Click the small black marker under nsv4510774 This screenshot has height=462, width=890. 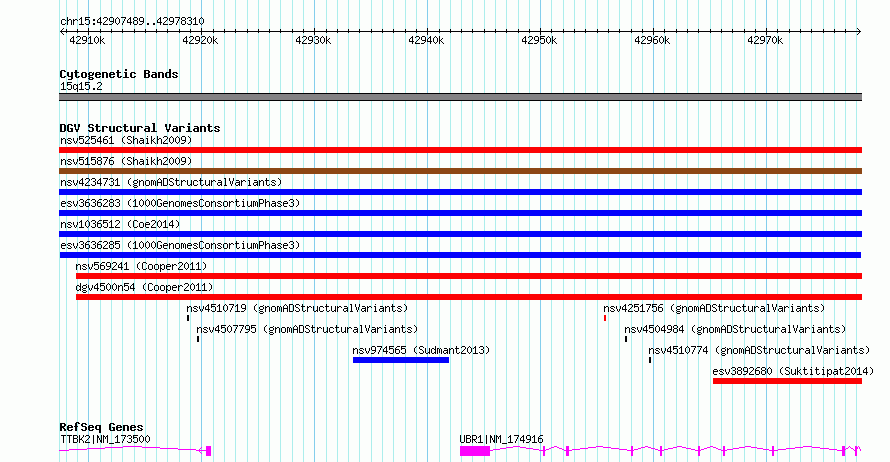tap(650, 360)
